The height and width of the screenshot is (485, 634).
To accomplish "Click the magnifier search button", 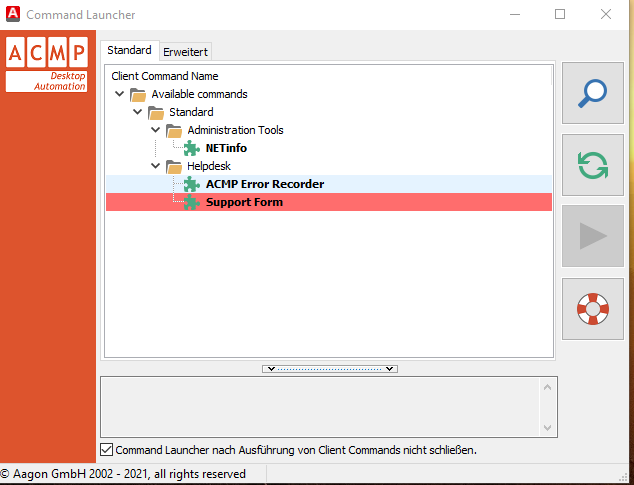I will tap(593, 92).
